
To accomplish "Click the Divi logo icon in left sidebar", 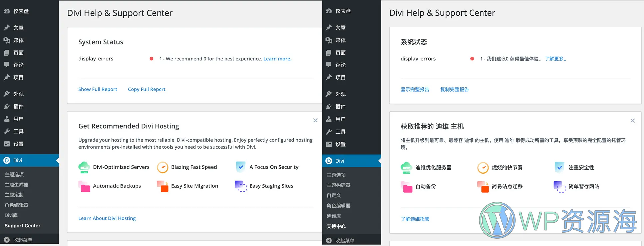I will point(7,160).
